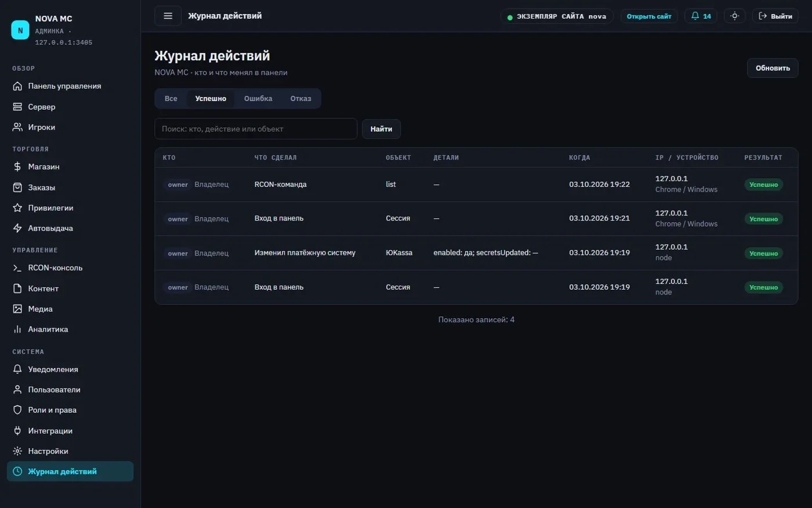Open RCON-консоль terminal icon
The image size is (812, 508).
click(x=17, y=268)
